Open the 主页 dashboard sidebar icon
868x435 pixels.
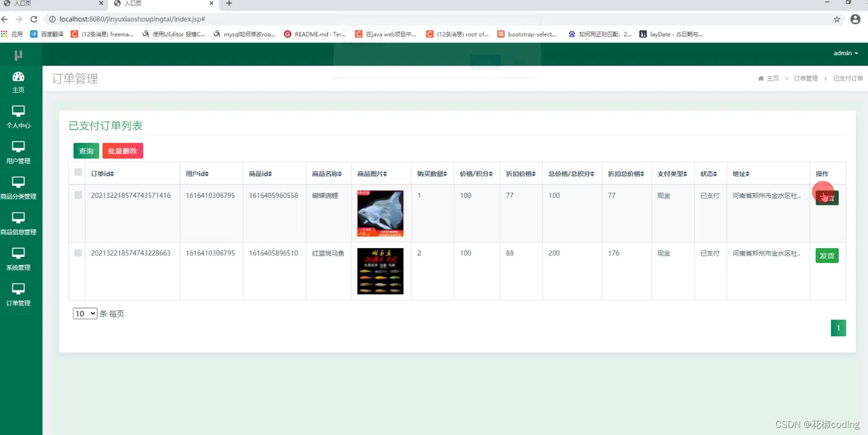(19, 81)
